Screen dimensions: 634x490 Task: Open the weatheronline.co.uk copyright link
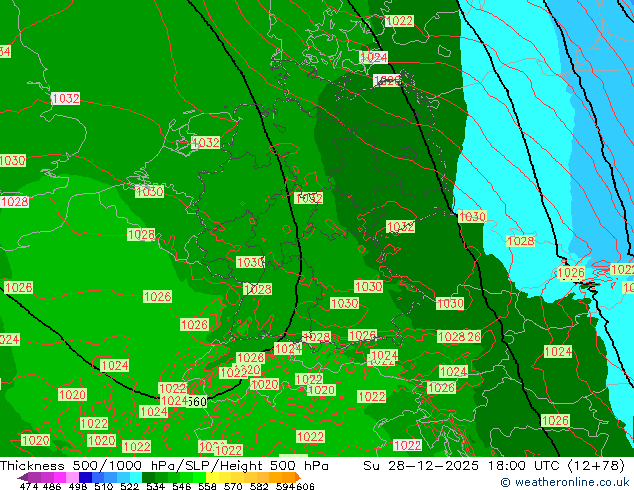(565, 482)
